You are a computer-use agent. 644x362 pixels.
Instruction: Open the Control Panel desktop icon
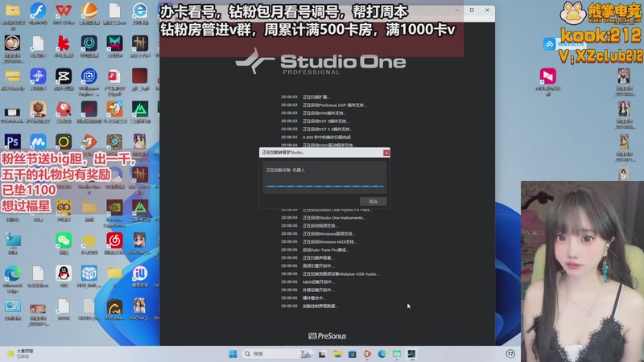[12, 306]
